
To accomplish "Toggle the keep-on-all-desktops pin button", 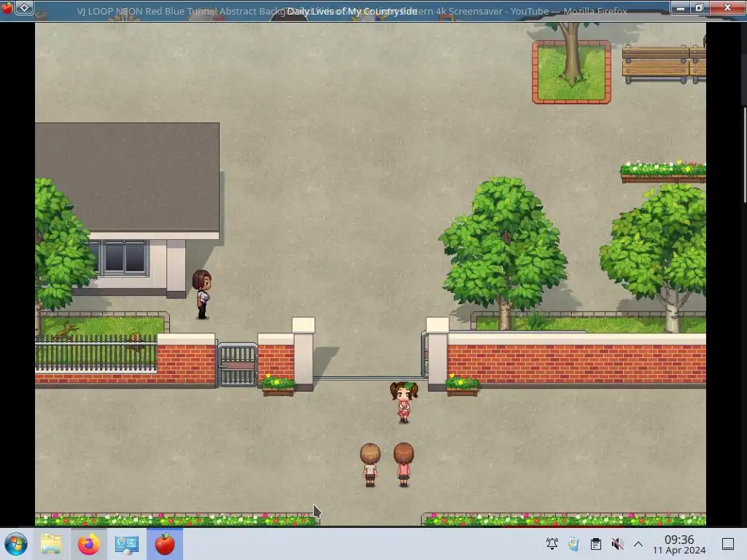I will click(x=24, y=7).
